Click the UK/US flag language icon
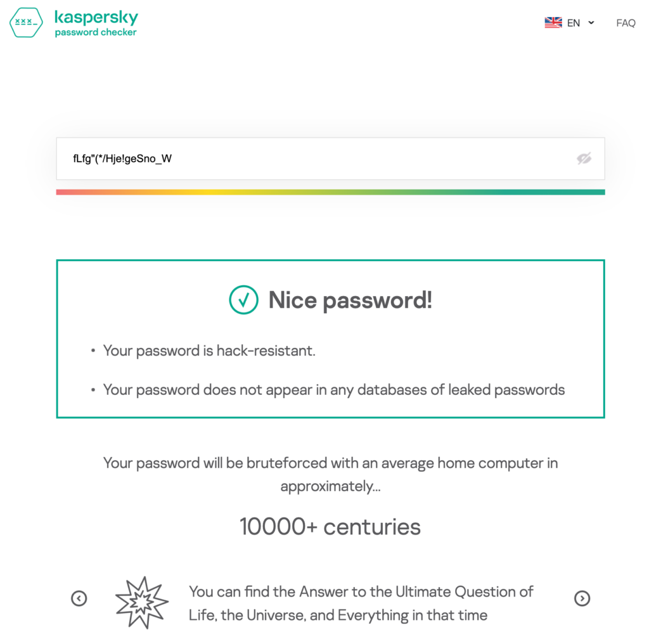This screenshot has width=649, height=644. tap(553, 22)
